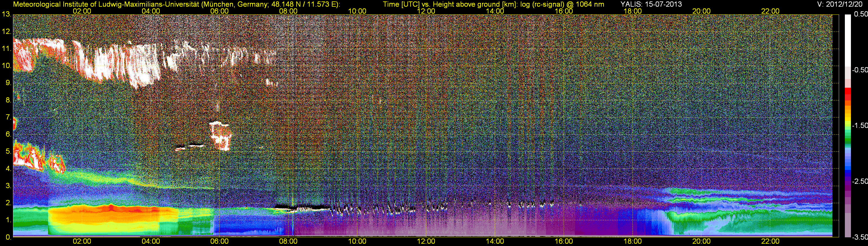Click the "Meteorological Institute of Ludwig-Maximilians-Universität" title text
The width and height of the screenshot is (868, 246).
point(107,4)
